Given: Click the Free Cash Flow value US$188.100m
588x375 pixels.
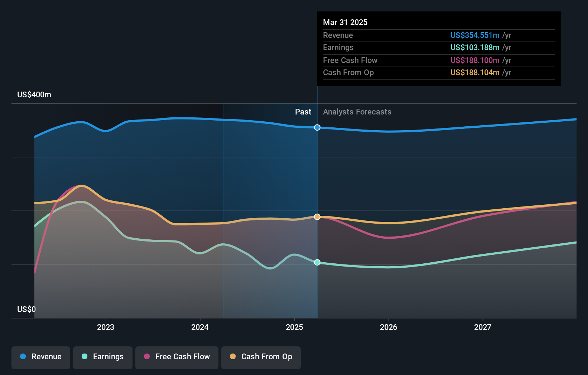Looking at the screenshot, I should click(475, 60).
